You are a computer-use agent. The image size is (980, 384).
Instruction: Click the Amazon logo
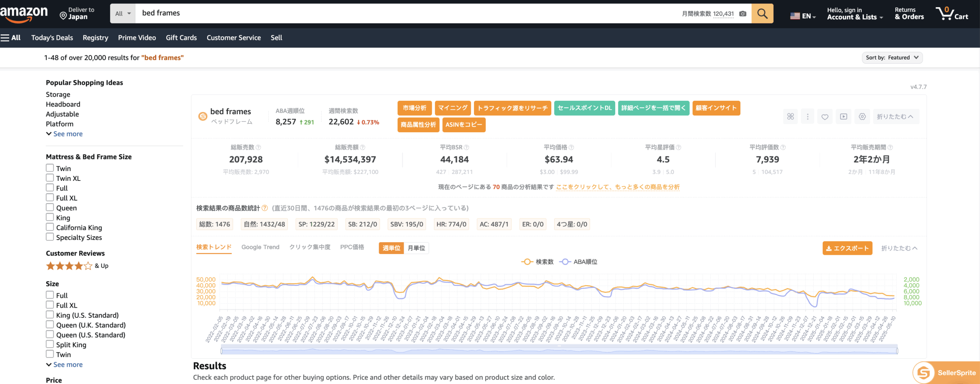tap(24, 14)
